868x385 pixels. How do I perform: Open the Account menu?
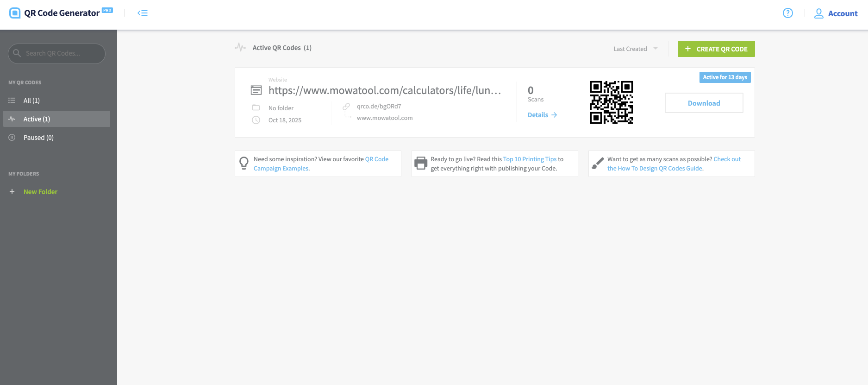point(836,13)
